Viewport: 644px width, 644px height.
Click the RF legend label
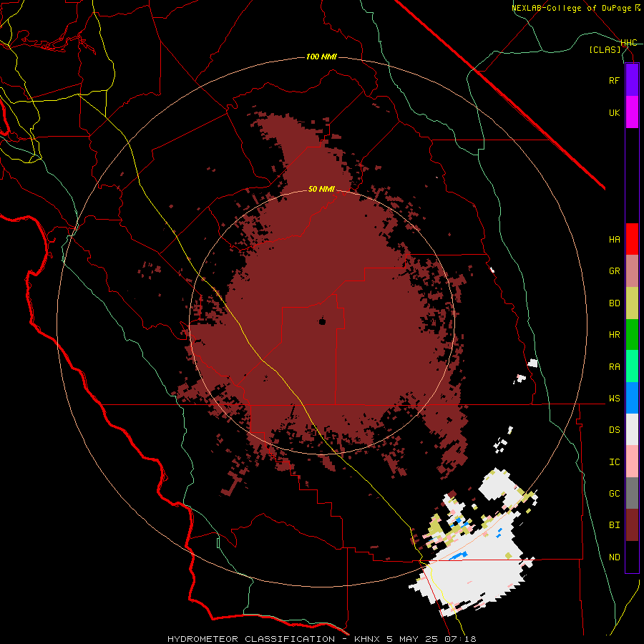(614, 80)
